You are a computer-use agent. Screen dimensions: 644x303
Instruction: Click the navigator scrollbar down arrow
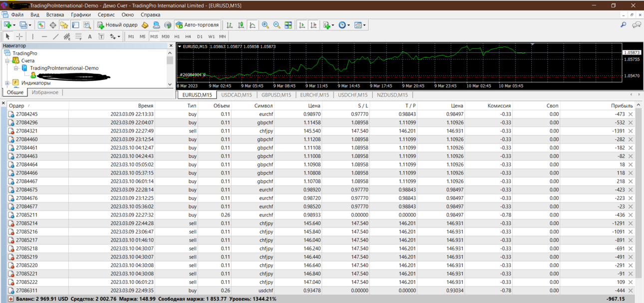point(170,84)
